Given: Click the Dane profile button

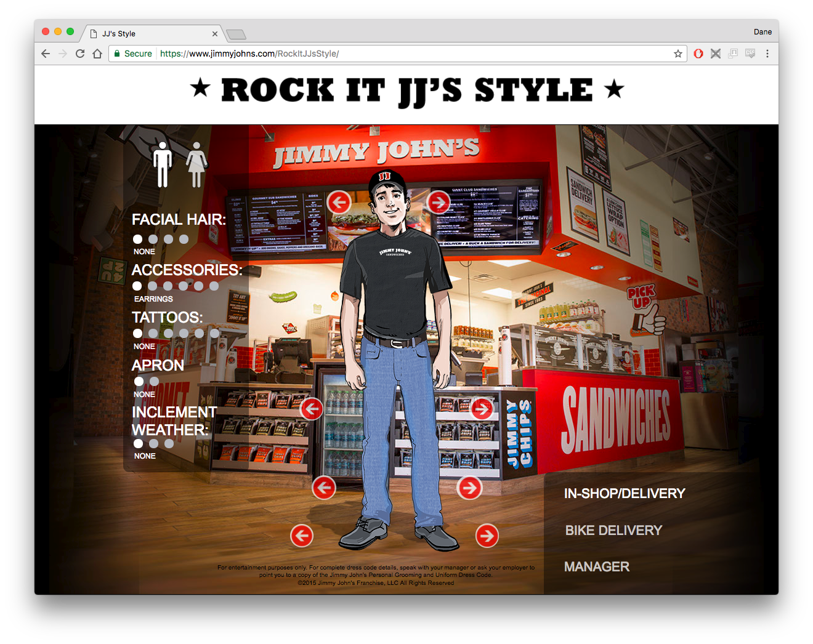Looking at the screenshot, I should click(x=762, y=32).
